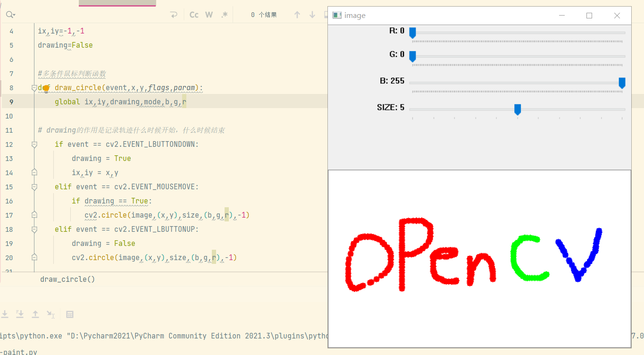Click the red letter P on canvas
The image size is (644, 355).
tap(415, 254)
